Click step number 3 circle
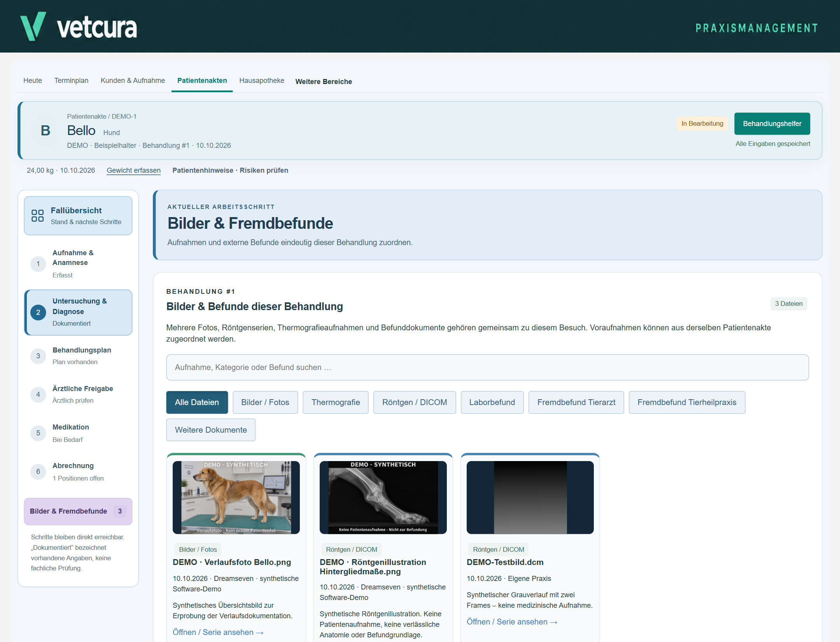This screenshot has width=840, height=642. click(x=38, y=356)
